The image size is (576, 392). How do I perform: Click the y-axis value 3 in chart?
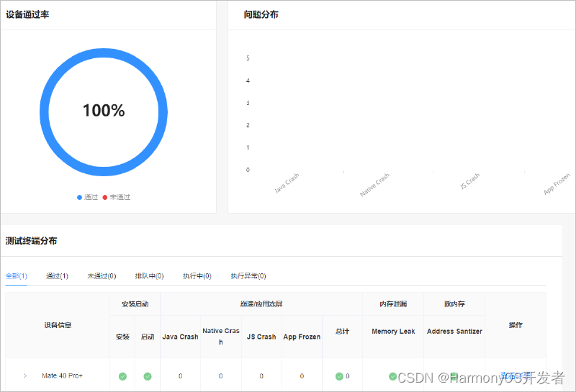point(248,103)
